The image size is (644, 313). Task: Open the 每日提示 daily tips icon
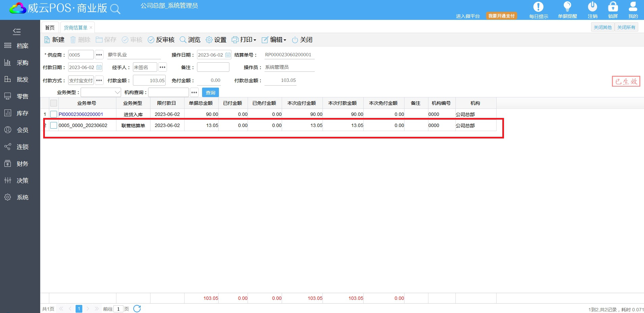tap(538, 7)
